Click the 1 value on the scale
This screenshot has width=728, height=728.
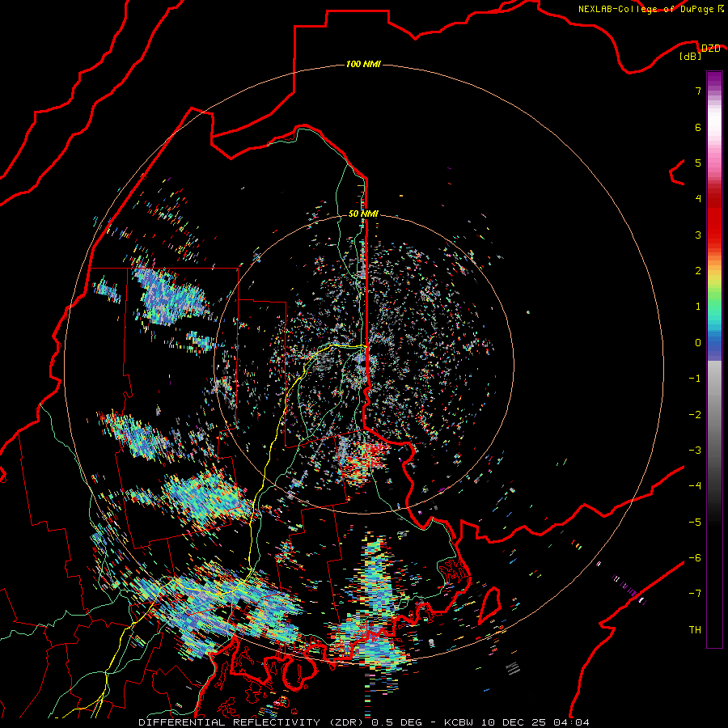[x=698, y=307]
